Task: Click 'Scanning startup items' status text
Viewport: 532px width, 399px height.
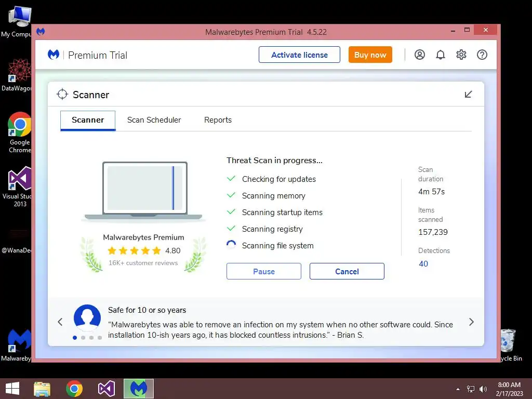Action: tap(282, 212)
